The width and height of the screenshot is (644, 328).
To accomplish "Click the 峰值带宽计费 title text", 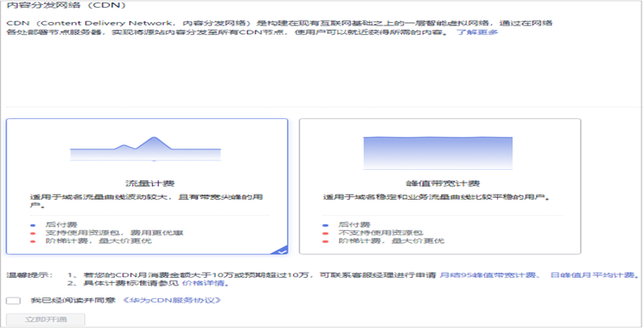I will tap(443, 184).
